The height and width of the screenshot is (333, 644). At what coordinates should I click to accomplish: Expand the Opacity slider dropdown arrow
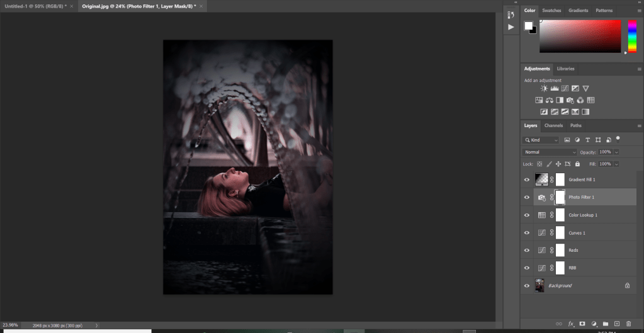click(616, 152)
